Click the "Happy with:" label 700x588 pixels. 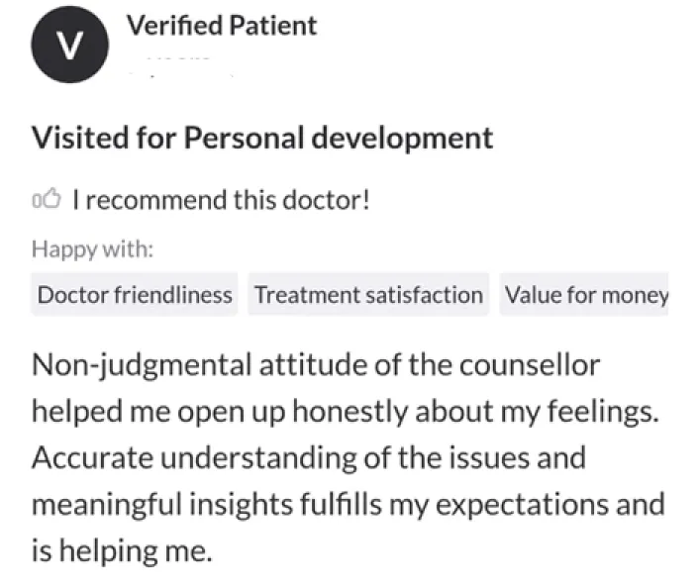point(93,247)
